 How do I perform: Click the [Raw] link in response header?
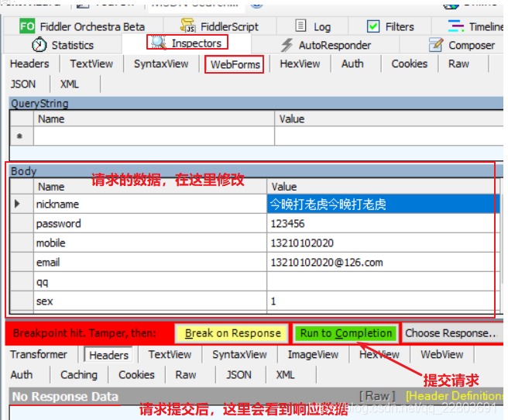(377, 396)
